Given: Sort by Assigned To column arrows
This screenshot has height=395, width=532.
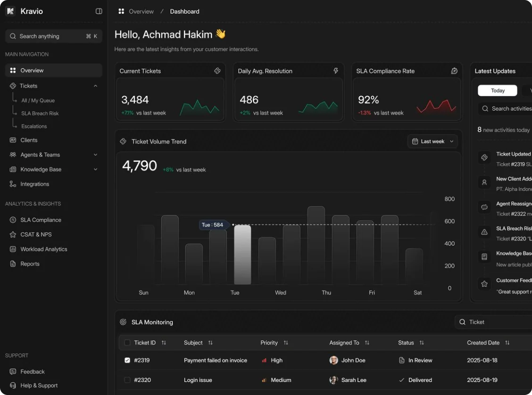Looking at the screenshot, I should pos(367,343).
